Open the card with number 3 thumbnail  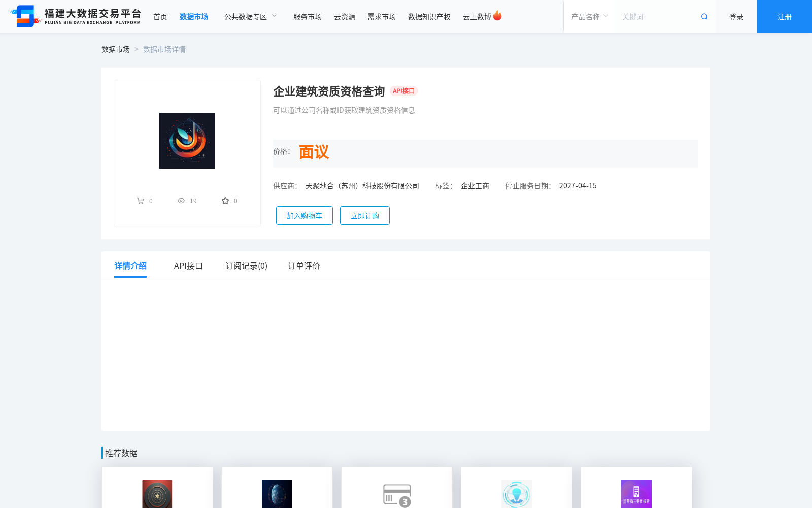pos(397,495)
